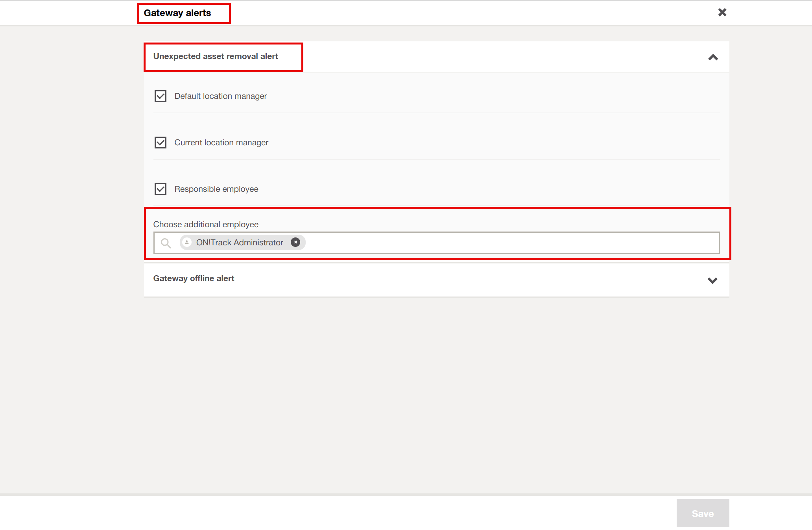The height and width of the screenshot is (530, 812).
Task: Click the person avatar icon in chip
Action: [187, 243]
